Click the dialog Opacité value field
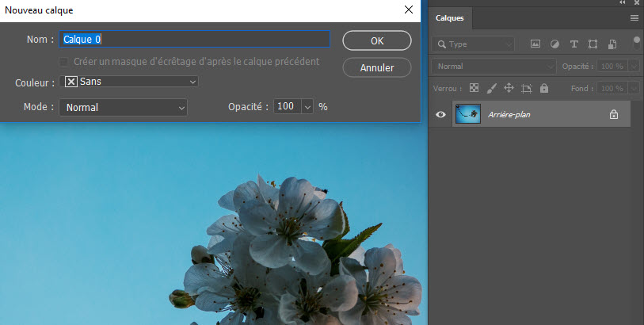644x325 pixels. [x=288, y=106]
